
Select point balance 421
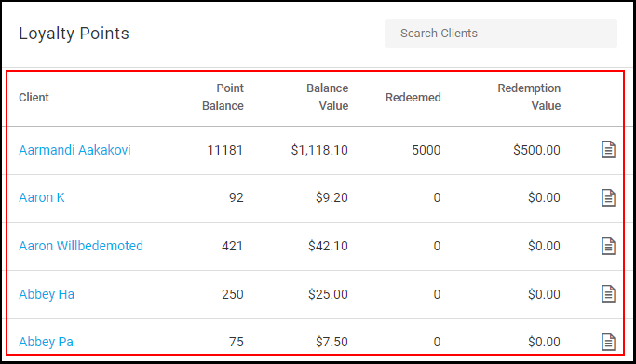[233, 246]
